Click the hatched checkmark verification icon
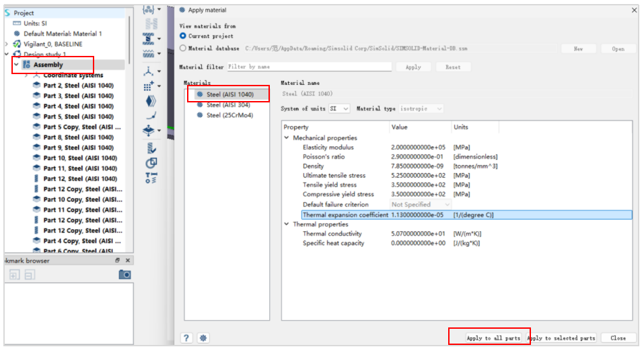Screen dimensions: 644x351 [x=151, y=148]
